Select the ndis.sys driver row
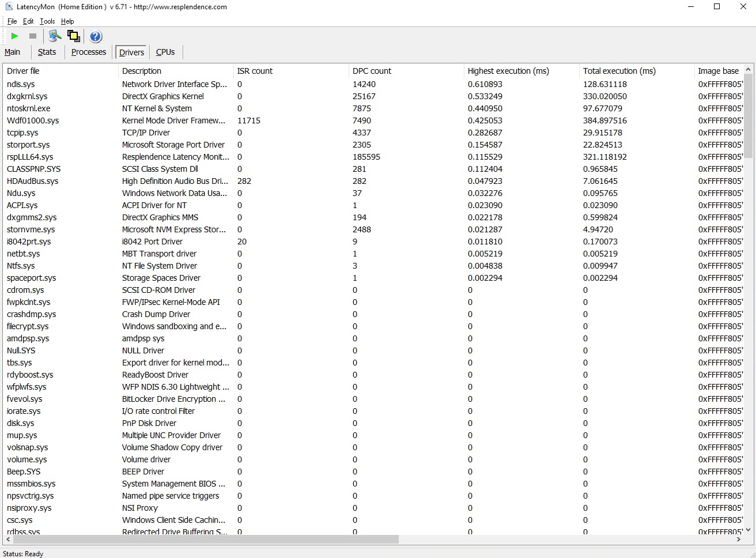 (373, 84)
